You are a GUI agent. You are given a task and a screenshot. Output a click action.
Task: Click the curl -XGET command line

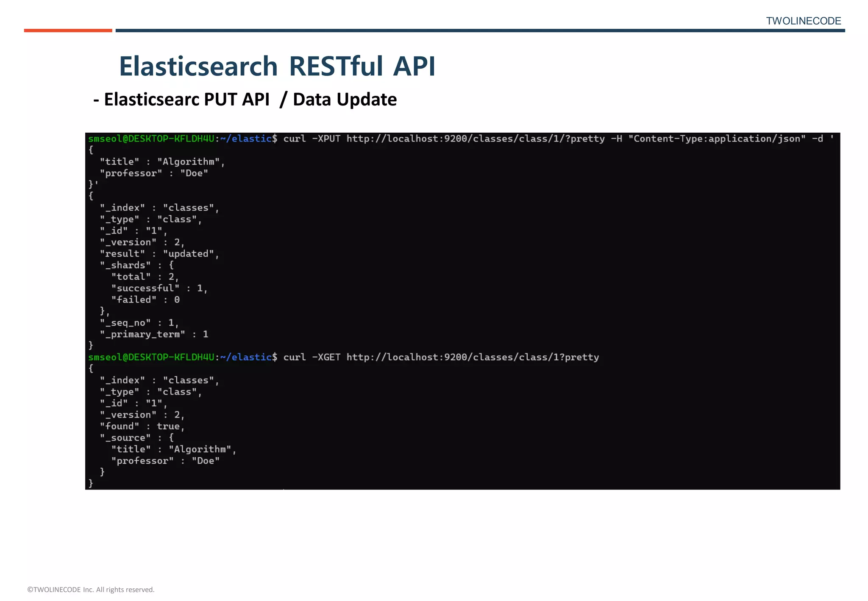tap(344, 357)
